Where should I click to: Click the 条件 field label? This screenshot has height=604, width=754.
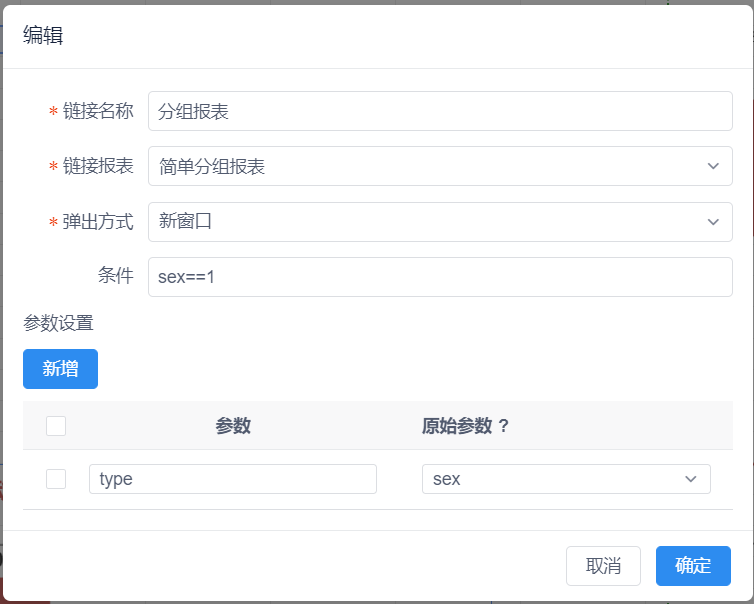click(116, 276)
